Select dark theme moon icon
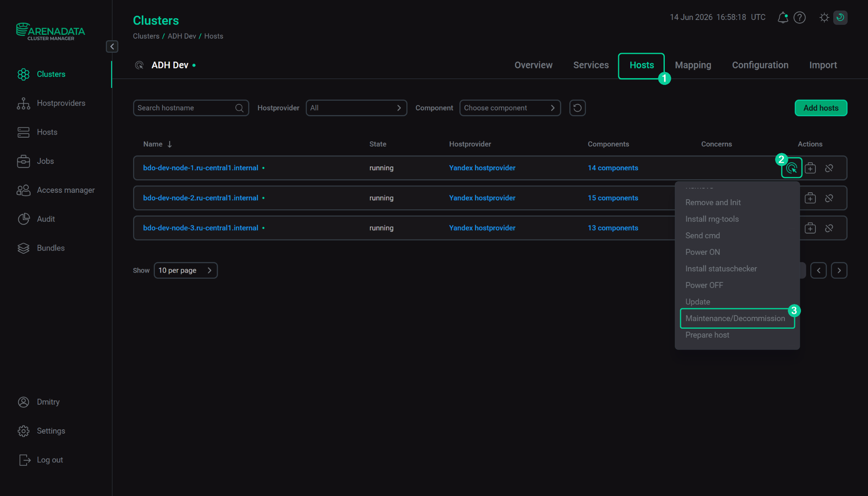The height and width of the screenshot is (496, 868). [840, 17]
